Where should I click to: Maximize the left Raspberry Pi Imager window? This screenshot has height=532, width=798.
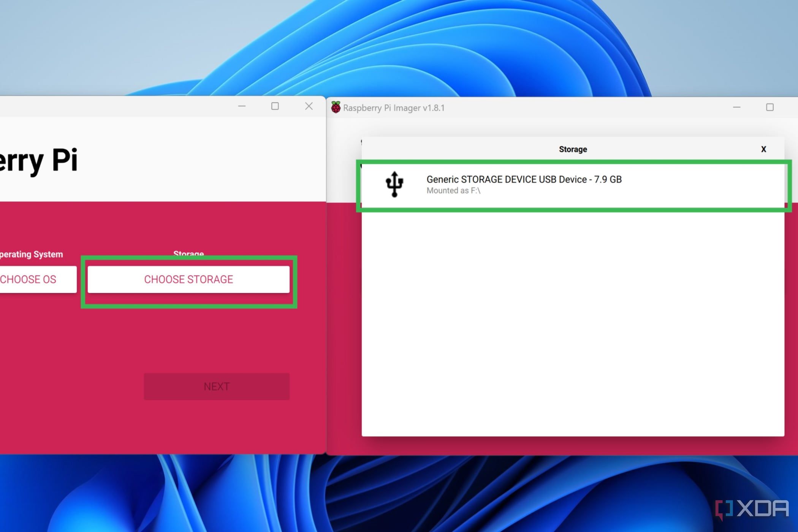coord(275,106)
